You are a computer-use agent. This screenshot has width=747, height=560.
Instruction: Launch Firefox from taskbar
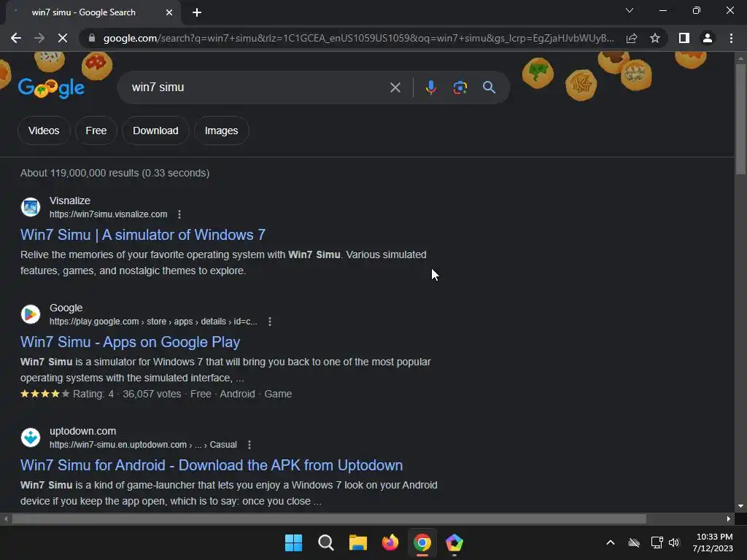click(390, 542)
